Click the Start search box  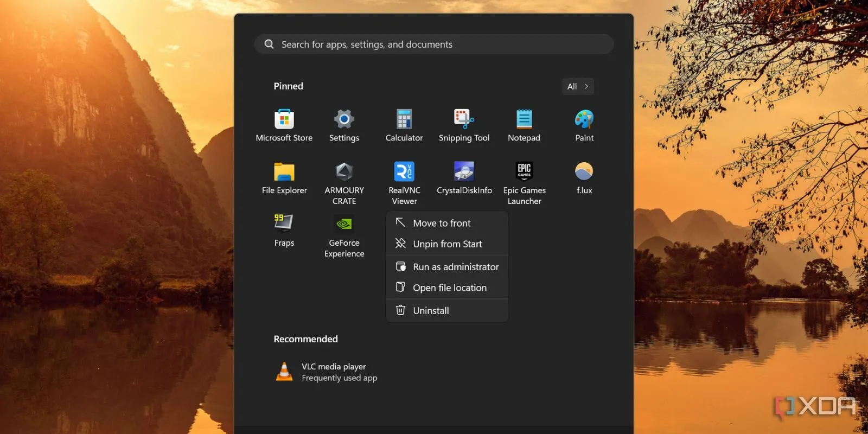coord(433,44)
